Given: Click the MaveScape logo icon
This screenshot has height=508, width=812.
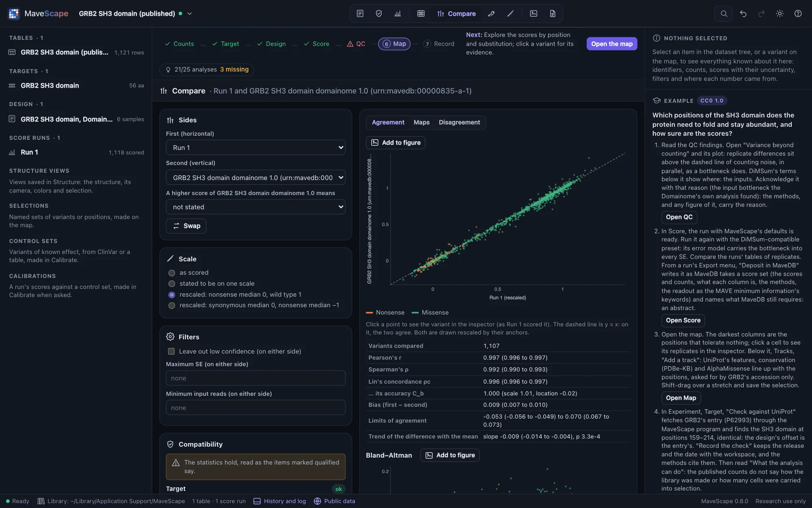Looking at the screenshot, I should (x=14, y=13).
